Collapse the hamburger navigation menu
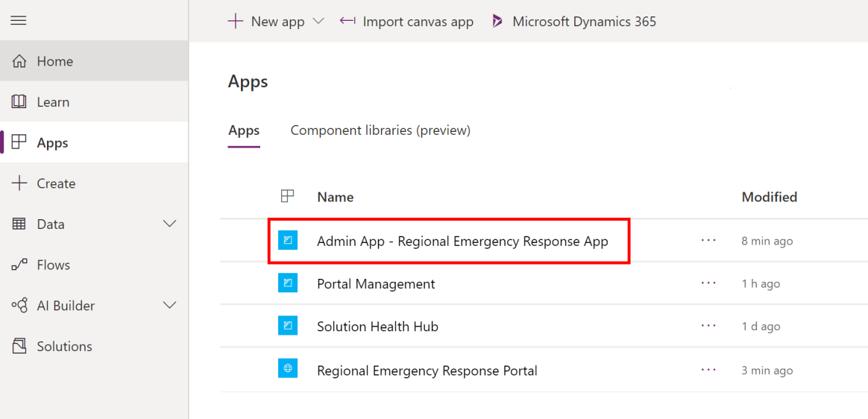The width and height of the screenshot is (868, 419). [x=19, y=20]
